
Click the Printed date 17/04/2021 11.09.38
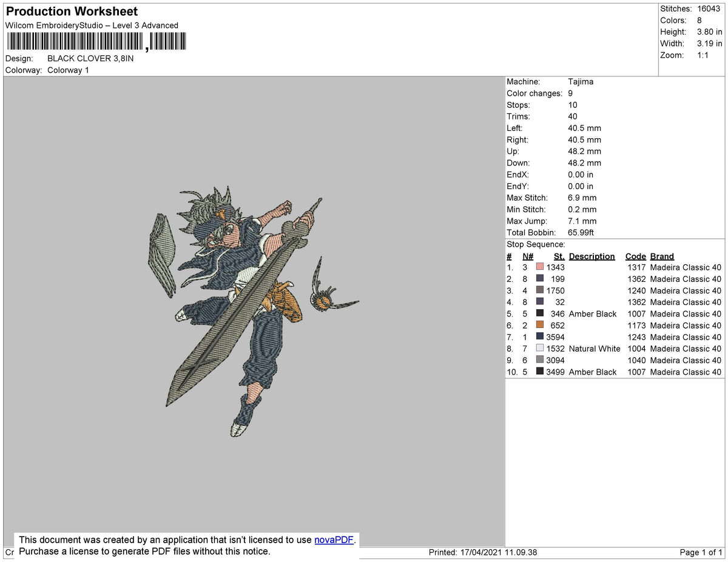500,552
